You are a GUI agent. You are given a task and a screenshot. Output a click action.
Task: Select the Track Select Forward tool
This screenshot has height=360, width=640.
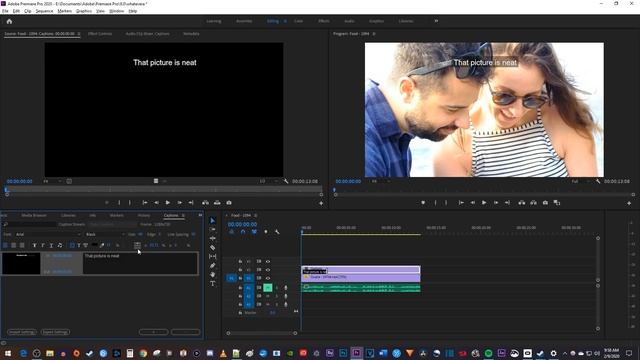[x=213, y=229]
